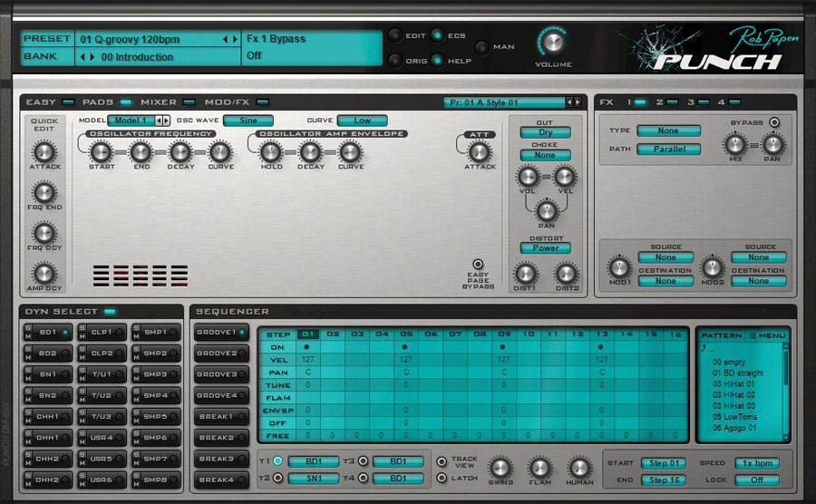Click the FRQ END quick edit knob
Viewport: 816px width, 504px height.
tap(44, 192)
